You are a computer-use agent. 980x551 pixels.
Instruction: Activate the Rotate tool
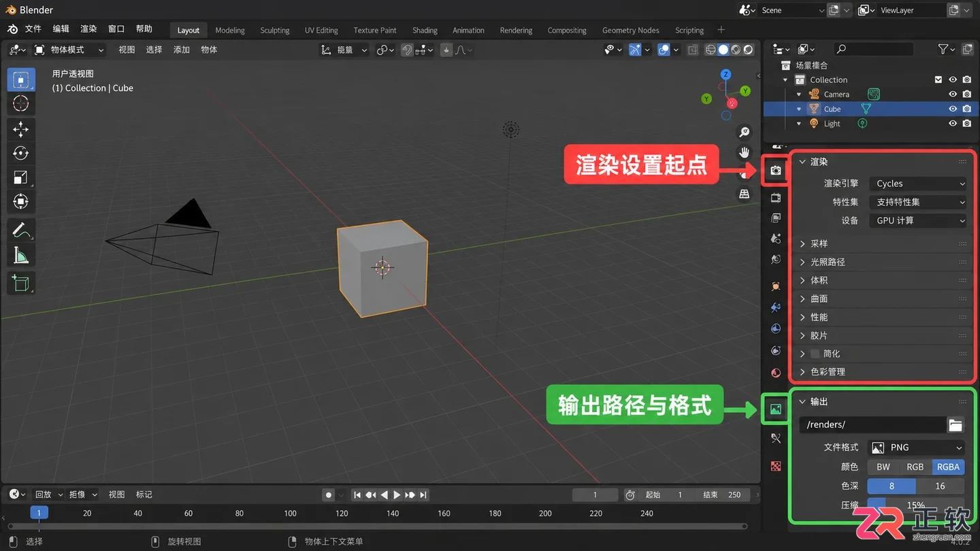click(21, 153)
